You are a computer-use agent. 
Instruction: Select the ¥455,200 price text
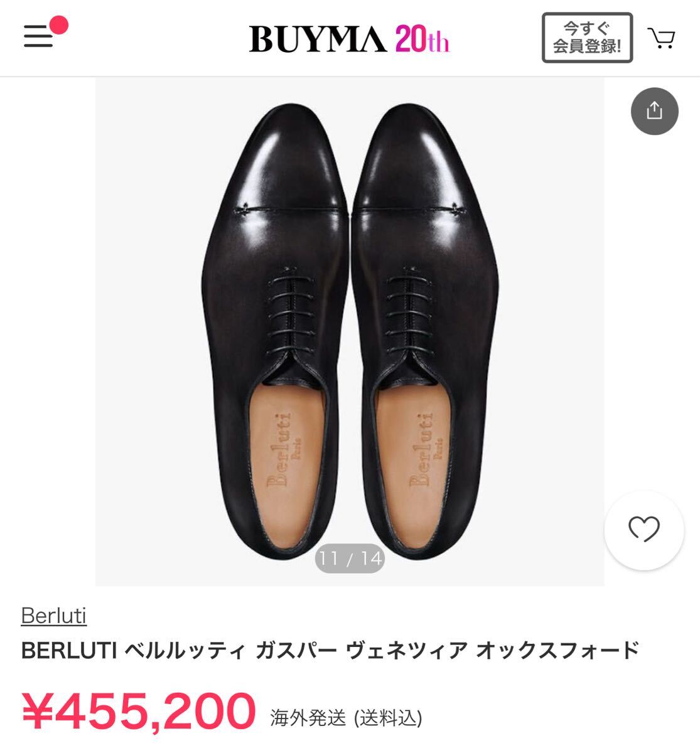click(139, 711)
